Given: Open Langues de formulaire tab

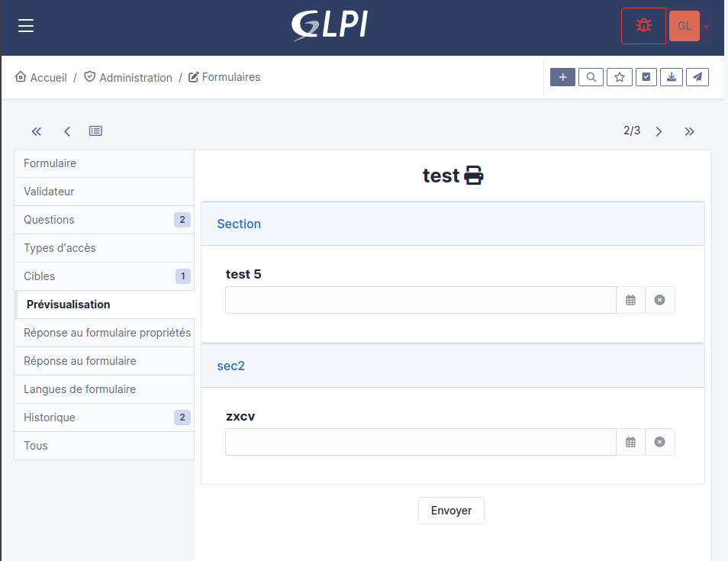Looking at the screenshot, I should point(104,389).
